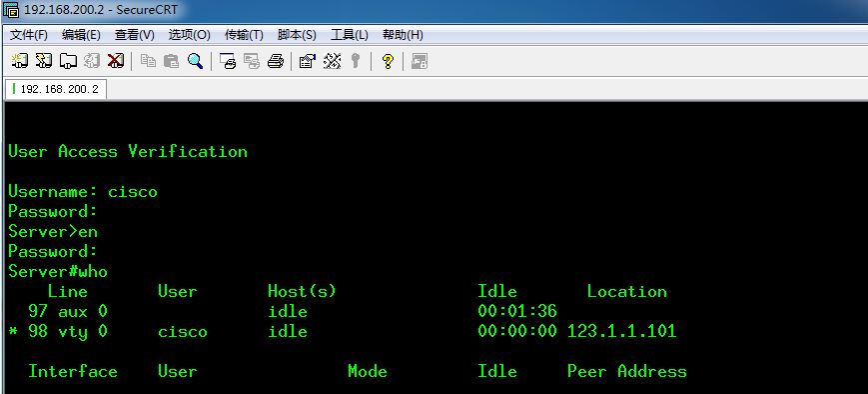Open Session Options icon

click(308, 61)
